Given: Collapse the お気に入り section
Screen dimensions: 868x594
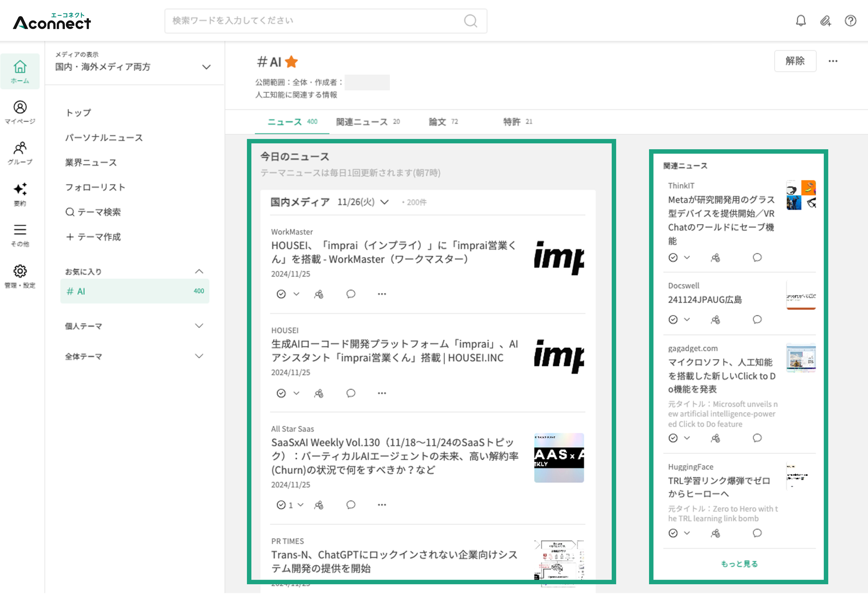Looking at the screenshot, I should [x=199, y=271].
